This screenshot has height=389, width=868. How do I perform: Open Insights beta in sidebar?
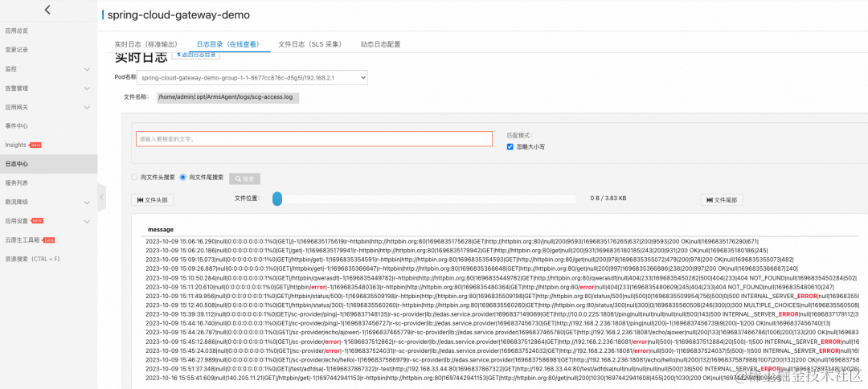point(23,145)
